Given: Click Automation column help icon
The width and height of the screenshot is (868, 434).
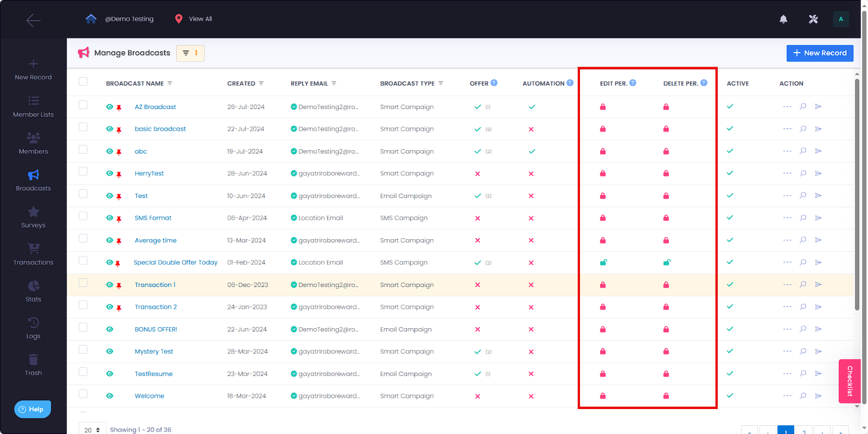Looking at the screenshot, I should coord(570,83).
